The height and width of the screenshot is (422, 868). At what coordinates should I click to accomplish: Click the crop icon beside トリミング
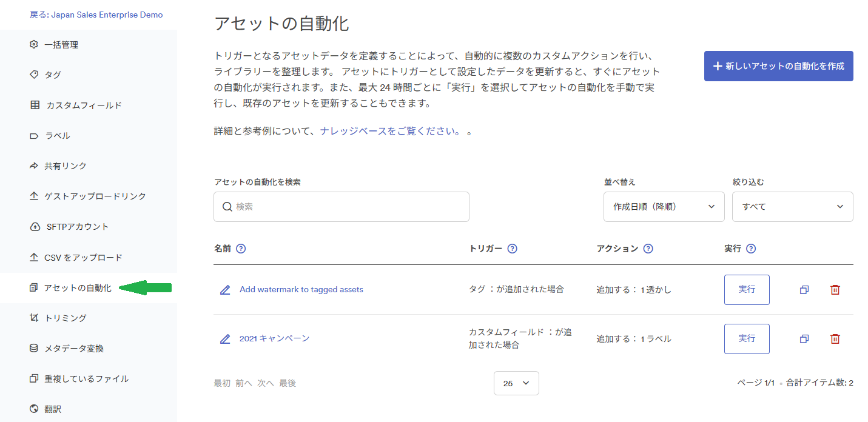click(x=34, y=318)
